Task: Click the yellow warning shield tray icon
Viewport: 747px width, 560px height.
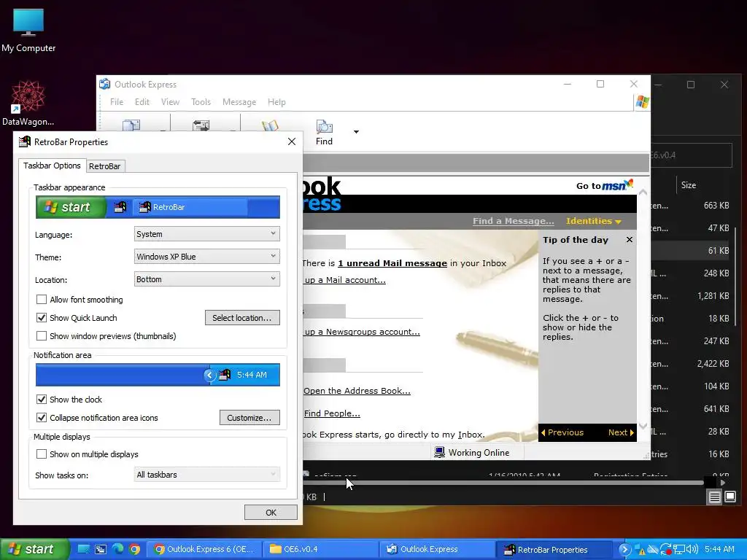Action: pos(639,550)
